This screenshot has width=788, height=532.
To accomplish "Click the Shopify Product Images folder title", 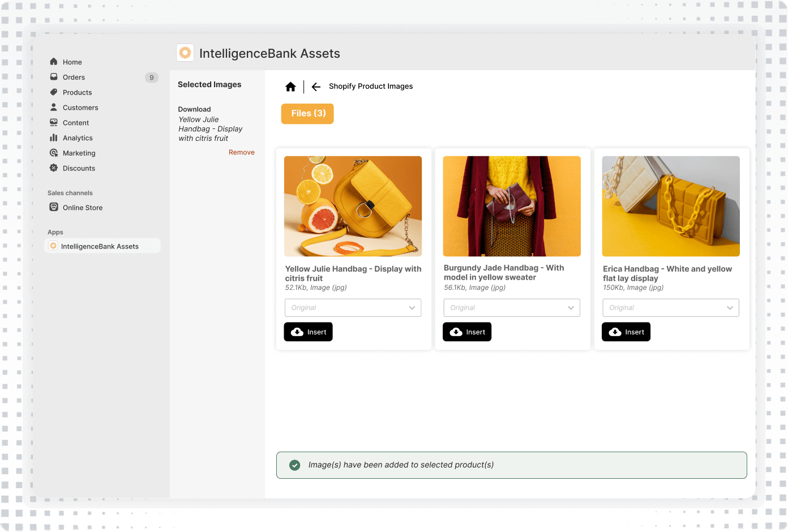I will point(371,87).
